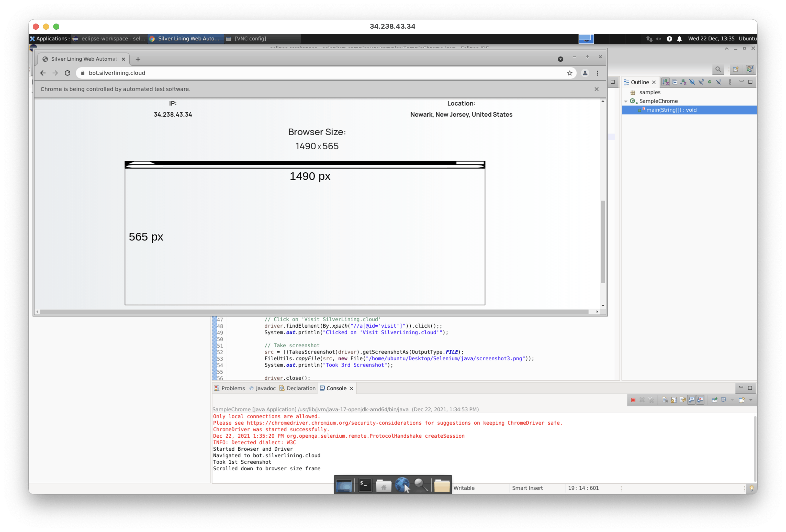Viewport: 786px width, 532px height.
Task: Bookmark page with star icon
Action: click(x=569, y=73)
